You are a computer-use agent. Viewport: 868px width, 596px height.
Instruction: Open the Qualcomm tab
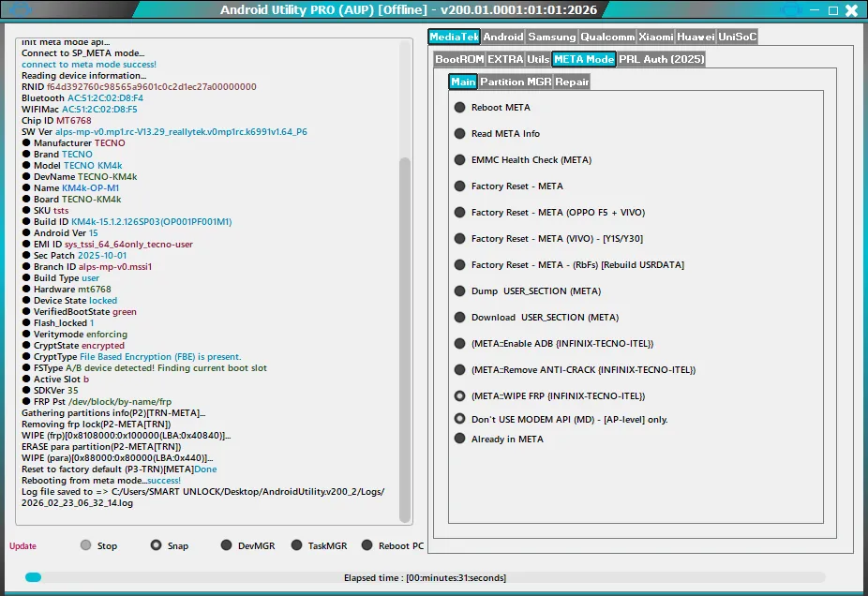pyautogui.click(x=606, y=37)
